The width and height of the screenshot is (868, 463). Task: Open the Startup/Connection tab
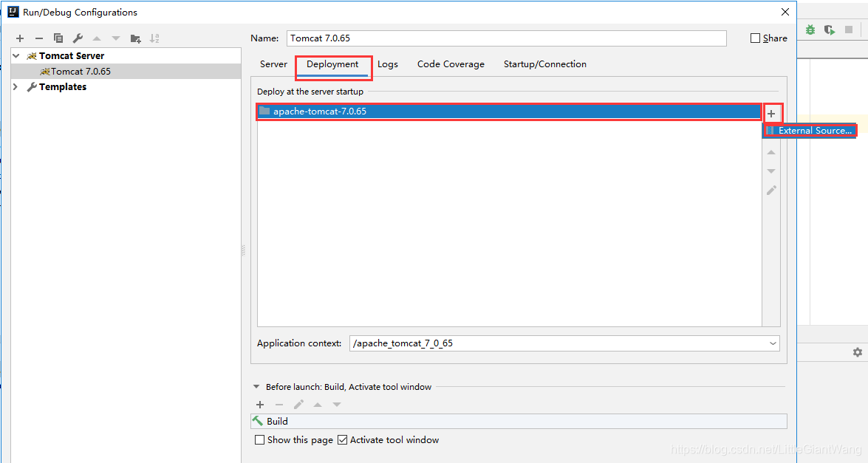click(544, 64)
